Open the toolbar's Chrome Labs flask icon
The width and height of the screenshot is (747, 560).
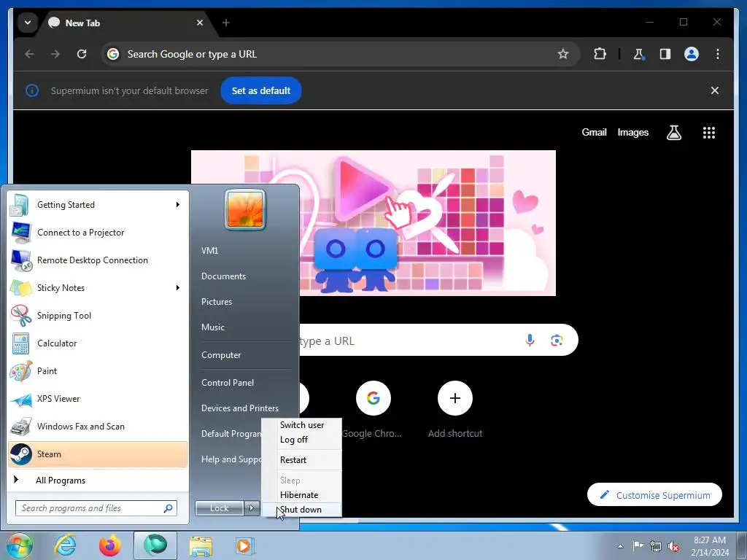pos(639,54)
